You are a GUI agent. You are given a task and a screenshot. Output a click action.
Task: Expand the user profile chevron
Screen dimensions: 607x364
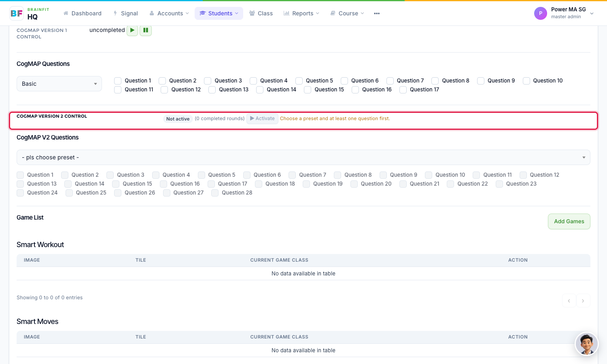tap(592, 13)
